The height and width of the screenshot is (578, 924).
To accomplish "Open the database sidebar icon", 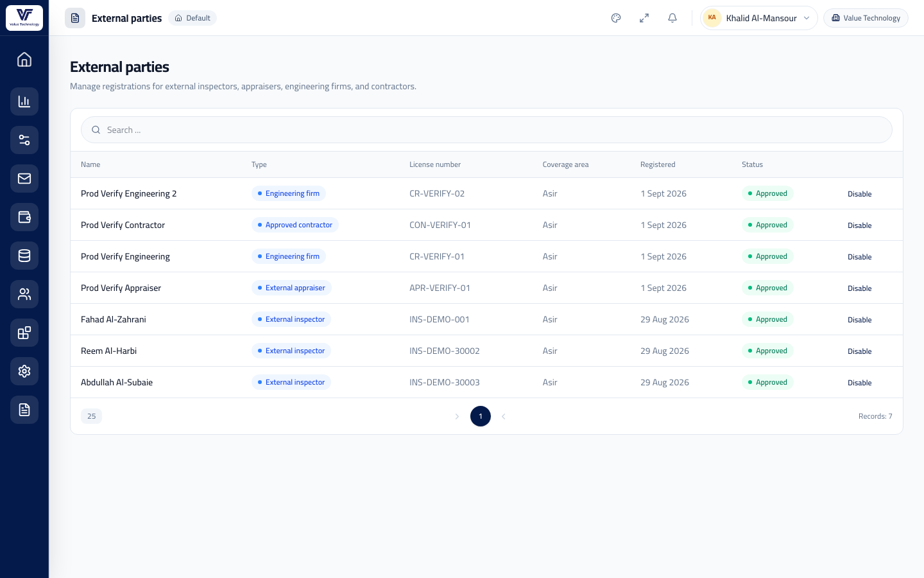I will point(24,256).
